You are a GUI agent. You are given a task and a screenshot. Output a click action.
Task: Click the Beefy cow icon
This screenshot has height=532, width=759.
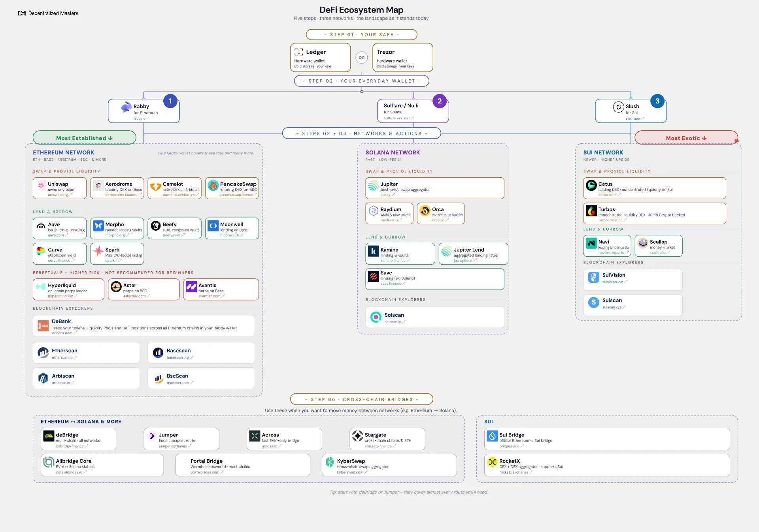pyautogui.click(x=156, y=226)
